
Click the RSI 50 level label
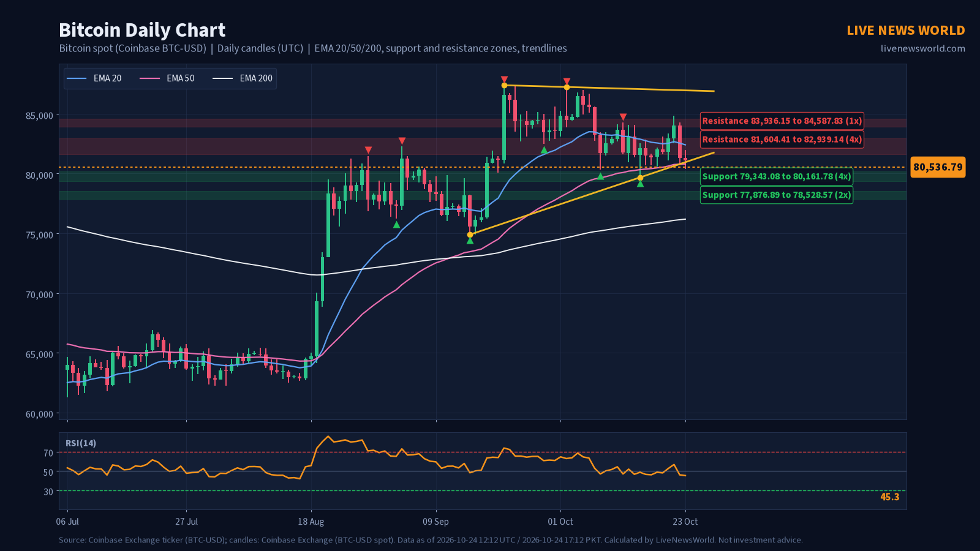(x=48, y=472)
